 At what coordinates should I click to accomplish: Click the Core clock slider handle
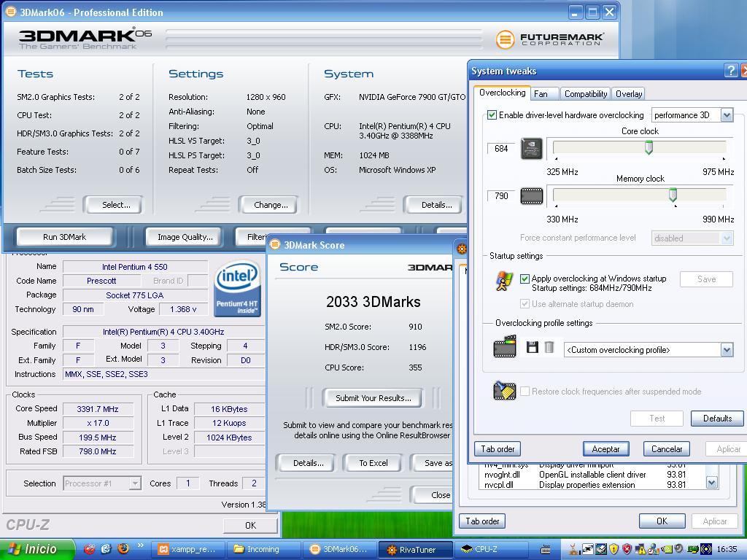pos(649,148)
